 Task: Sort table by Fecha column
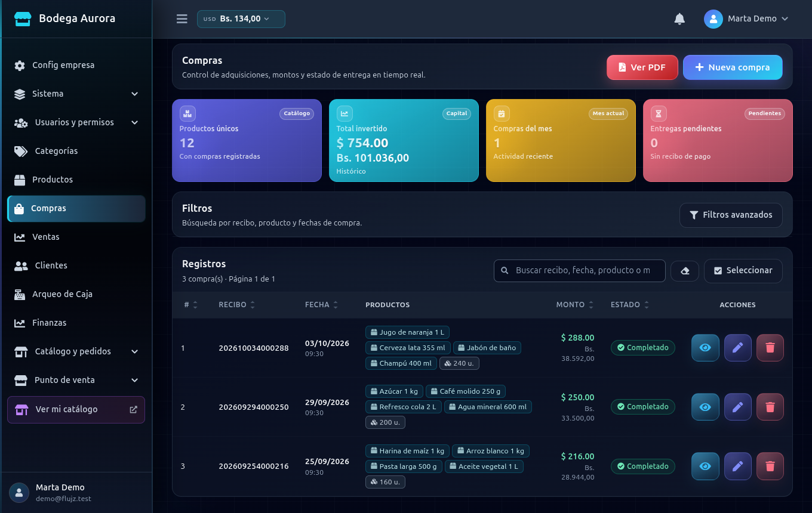coord(321,305)
